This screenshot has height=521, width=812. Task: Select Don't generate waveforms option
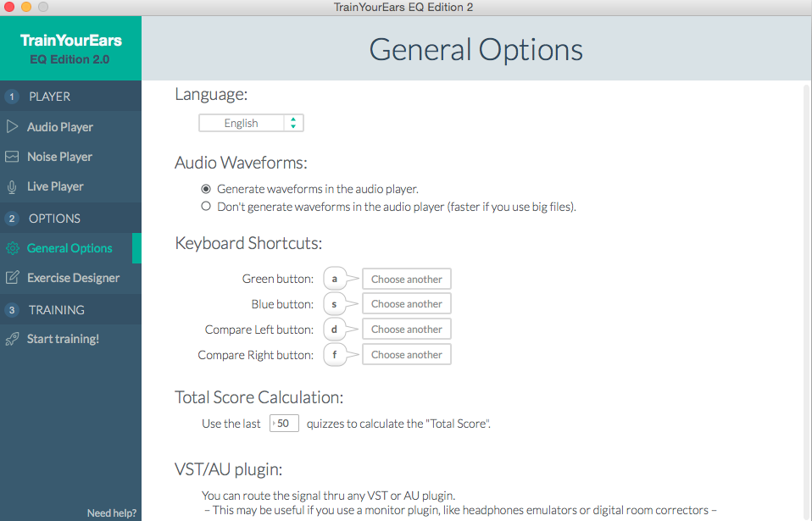[x=206, y=206]
